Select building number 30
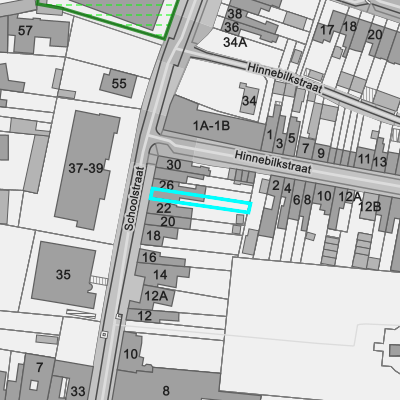The image size is (400, 400). pyautogui.click(x=174, y=164)
